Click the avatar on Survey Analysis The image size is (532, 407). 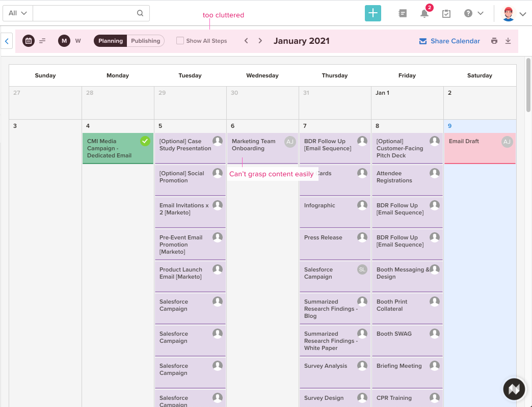(x=362, y=366)
